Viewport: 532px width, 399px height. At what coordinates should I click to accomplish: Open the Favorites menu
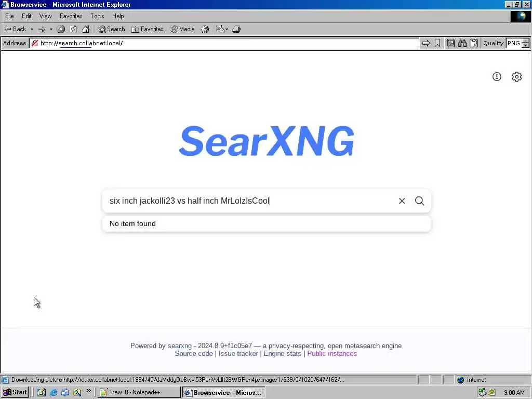tap(71, 16)
